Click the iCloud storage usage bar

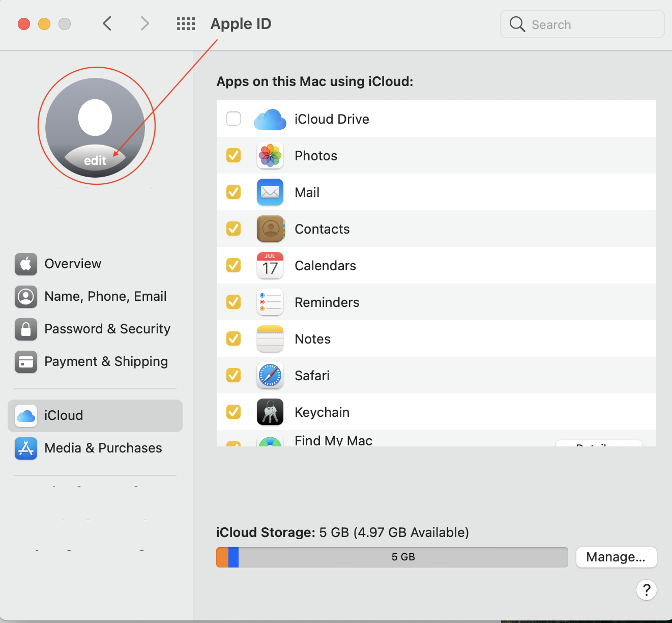click(x=392, y=557)
